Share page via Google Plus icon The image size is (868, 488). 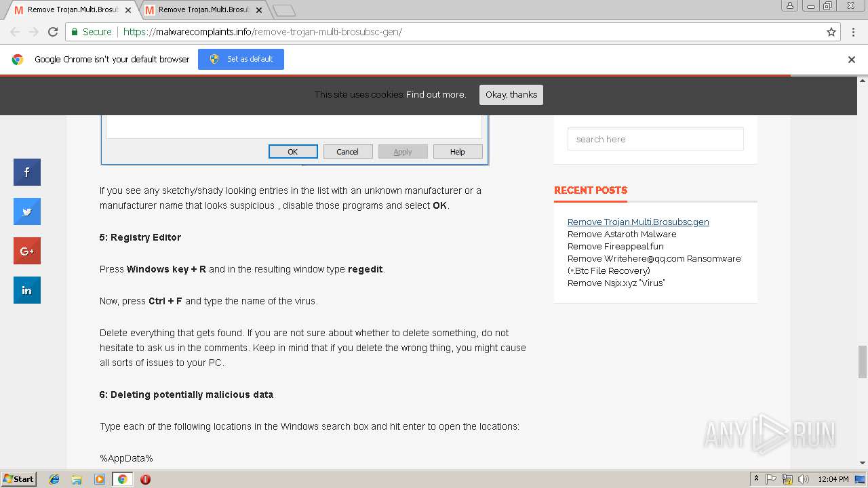(x=27, y=251)
